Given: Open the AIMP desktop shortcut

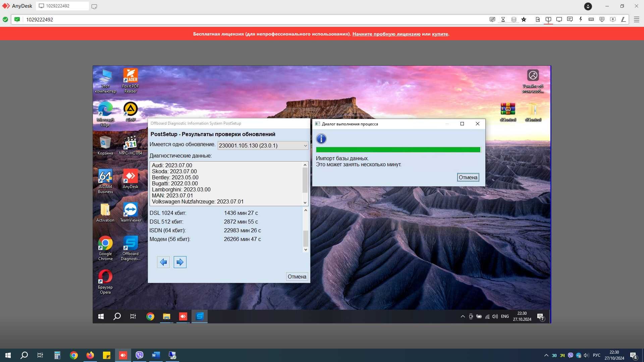Looking at the screenshot, I should click(x=130, y=112).
